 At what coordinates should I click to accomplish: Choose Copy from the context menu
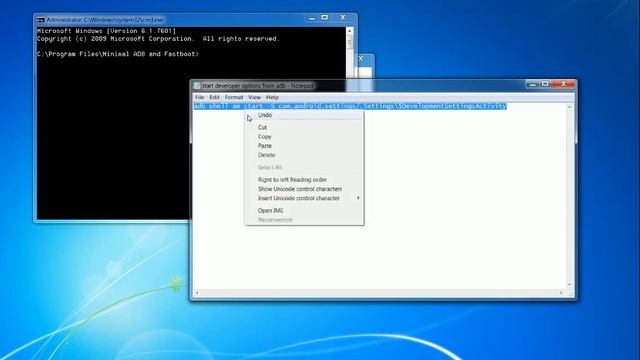coord(304,137)
